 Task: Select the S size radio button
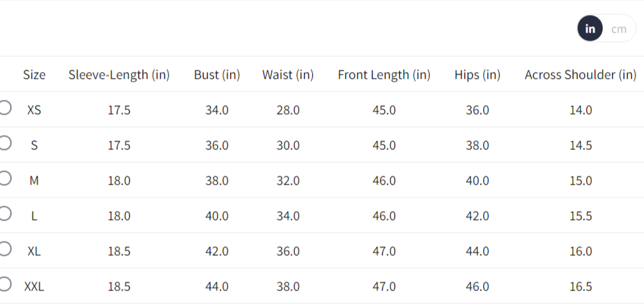pos(4,144)
